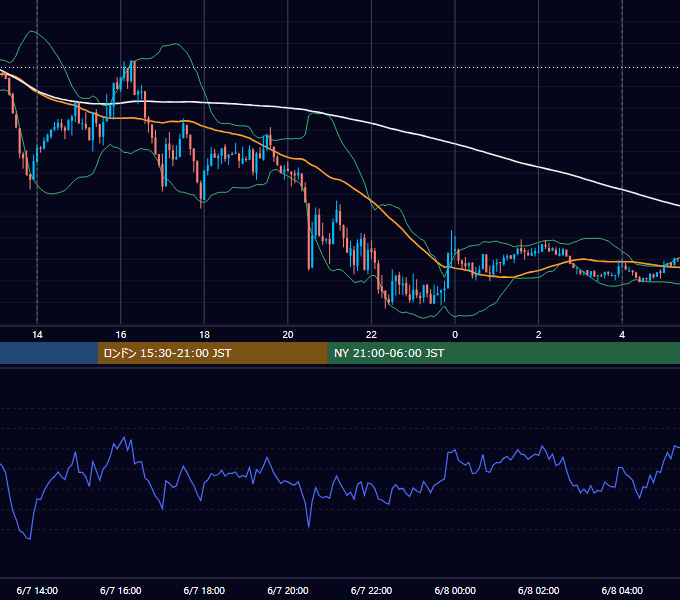
Task: Click the 14 hour axis label
Action: coord(37,335)
